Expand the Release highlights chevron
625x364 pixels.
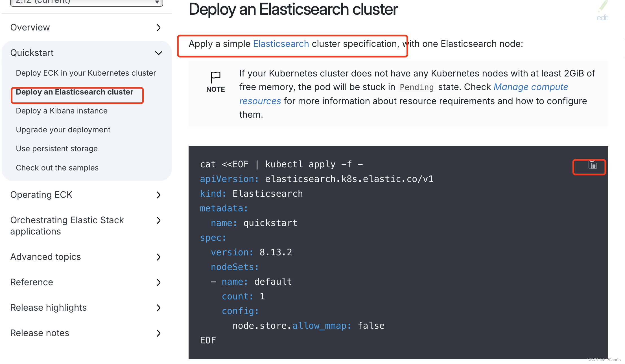coord(159,308)
